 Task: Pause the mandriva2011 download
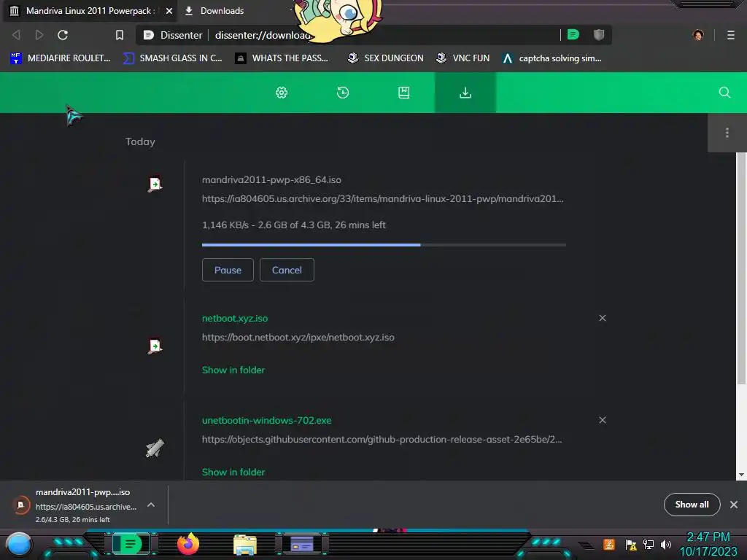(228, 270)
